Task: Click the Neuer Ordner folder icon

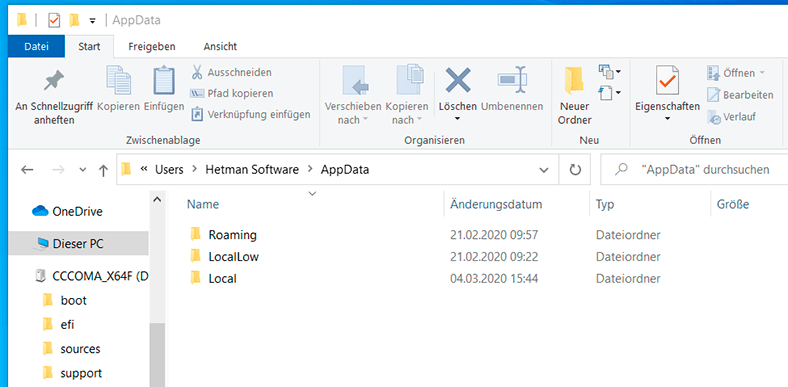Action: coord(574,80)
